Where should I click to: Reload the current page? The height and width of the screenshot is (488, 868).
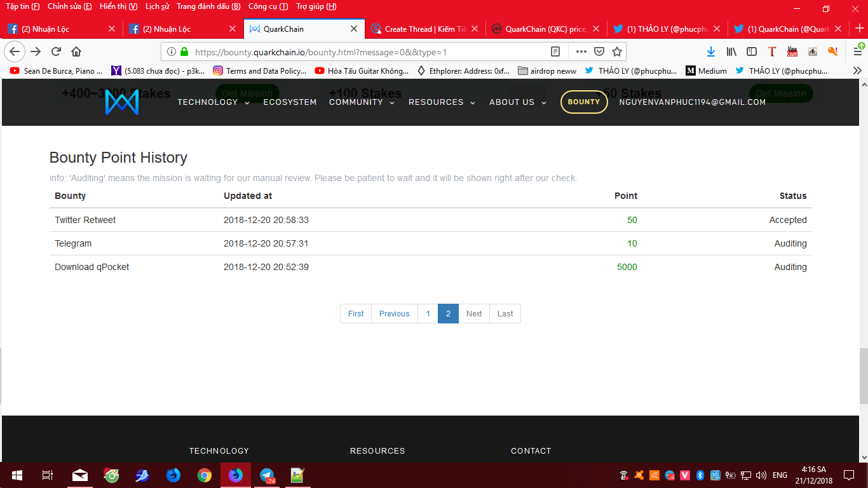tap(56, 51)
